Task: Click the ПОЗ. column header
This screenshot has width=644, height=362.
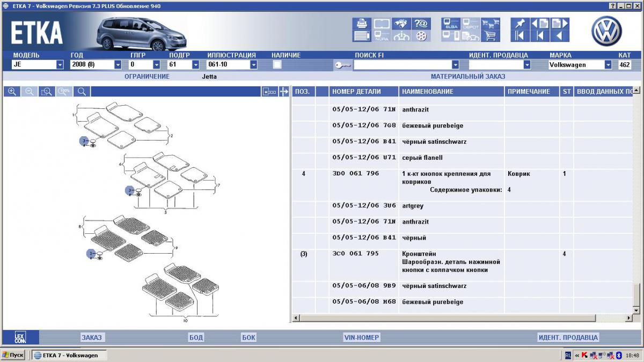Action: pos(303,92)
